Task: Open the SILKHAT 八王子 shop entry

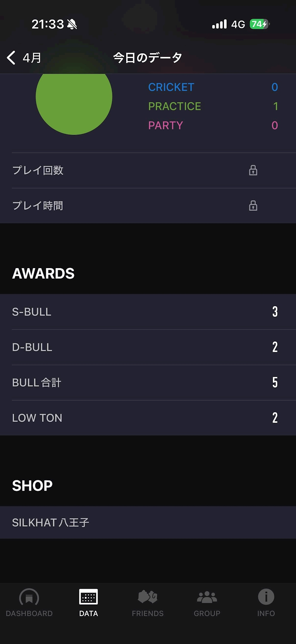Action: tap(148, 522)
